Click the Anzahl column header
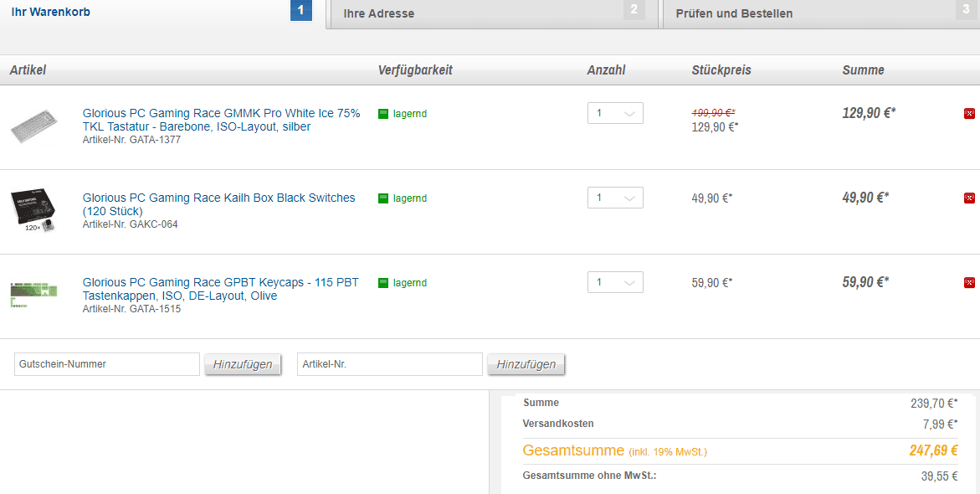Image resolution: width=980 pixels, height=494 pixels. (606, 70)
